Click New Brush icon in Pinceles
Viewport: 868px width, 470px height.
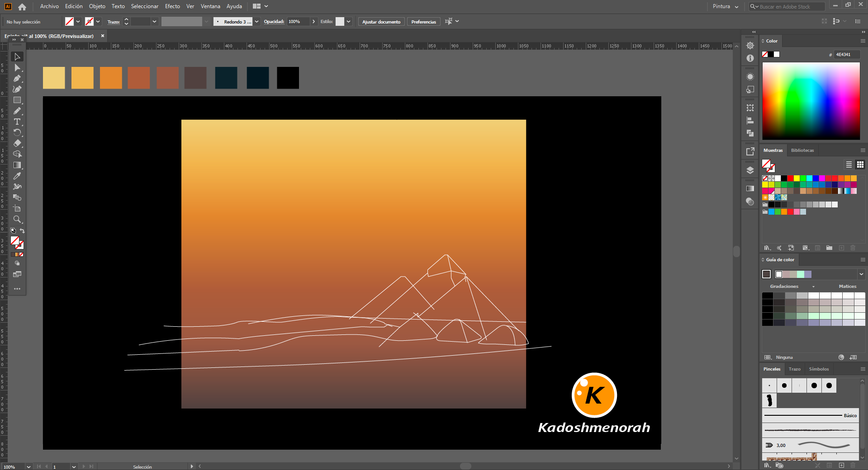click(841, 465)
